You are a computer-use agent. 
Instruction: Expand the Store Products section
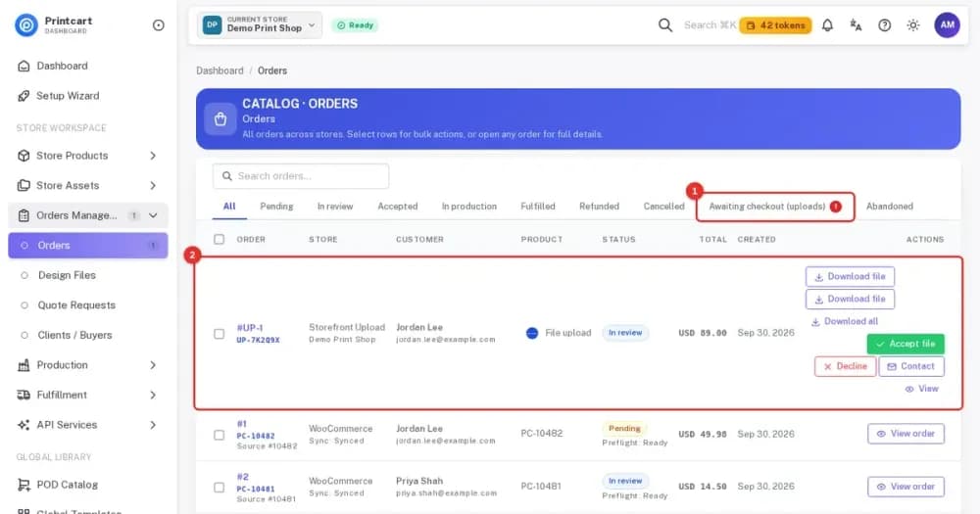87,156
